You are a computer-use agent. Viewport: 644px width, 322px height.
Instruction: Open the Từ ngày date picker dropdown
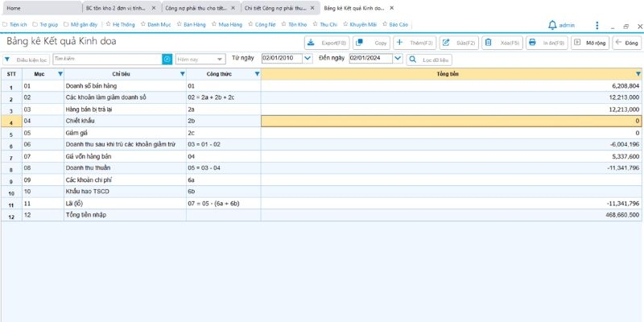pos(308,58)
